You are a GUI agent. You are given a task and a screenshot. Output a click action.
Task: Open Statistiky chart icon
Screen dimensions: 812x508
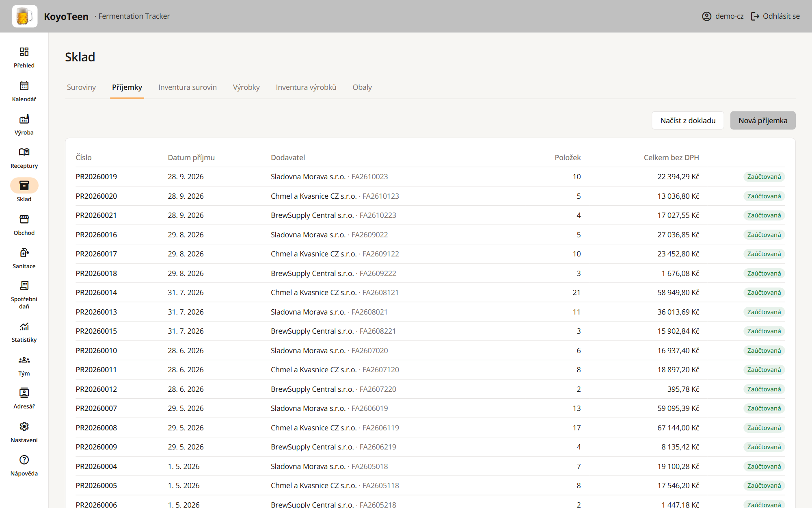[24, 326]
